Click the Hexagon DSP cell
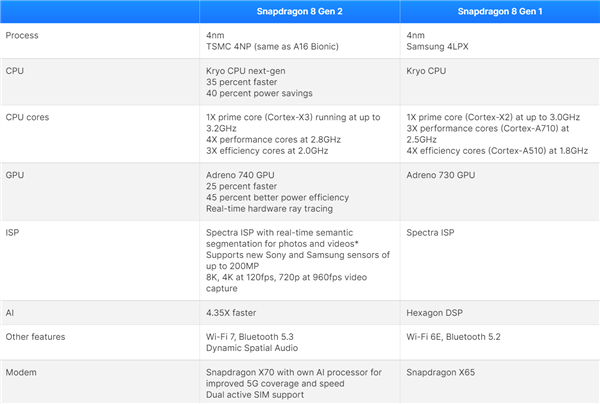This screenshot has height=404, width=600. 438,313
